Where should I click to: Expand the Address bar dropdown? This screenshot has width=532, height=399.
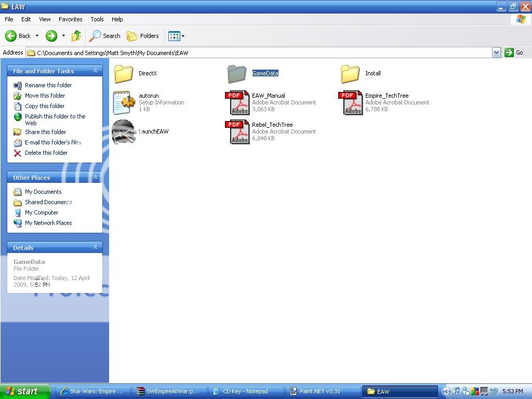pos(496,52)
